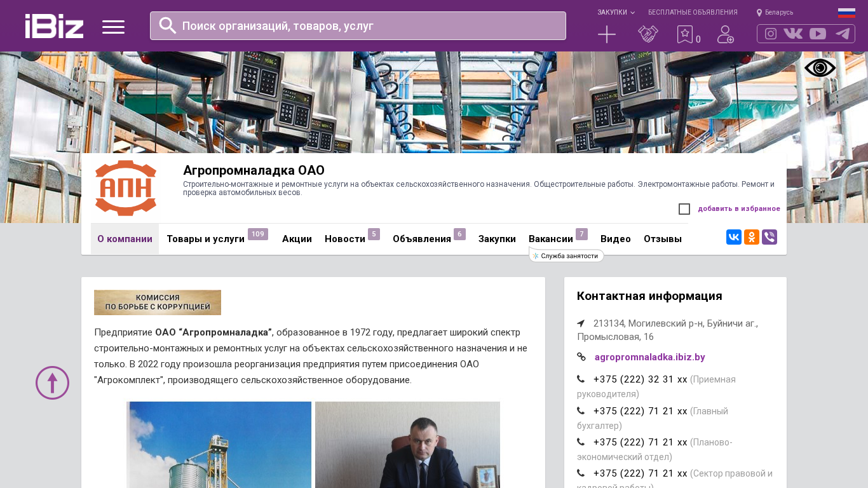Click the Служба занятости badge
Viewport: 868px width, 488px height.
[x=566, y=255]
